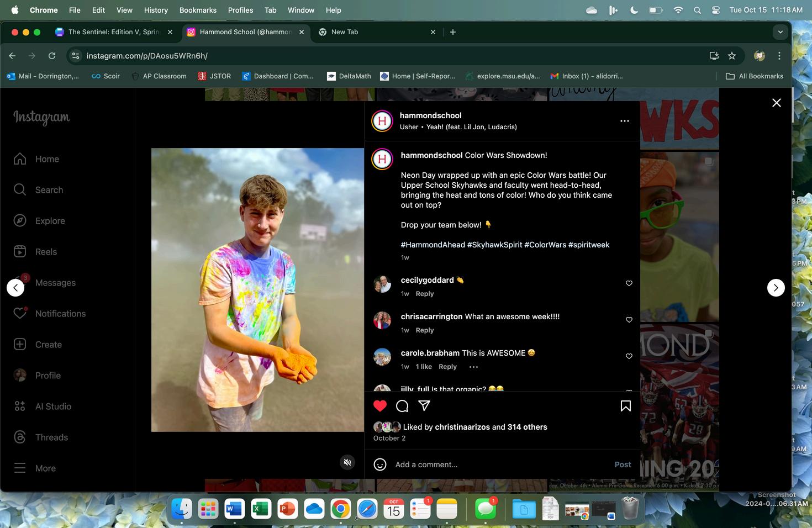Open Finder from the Dock

pyautogui.click(x=182, y=509)
